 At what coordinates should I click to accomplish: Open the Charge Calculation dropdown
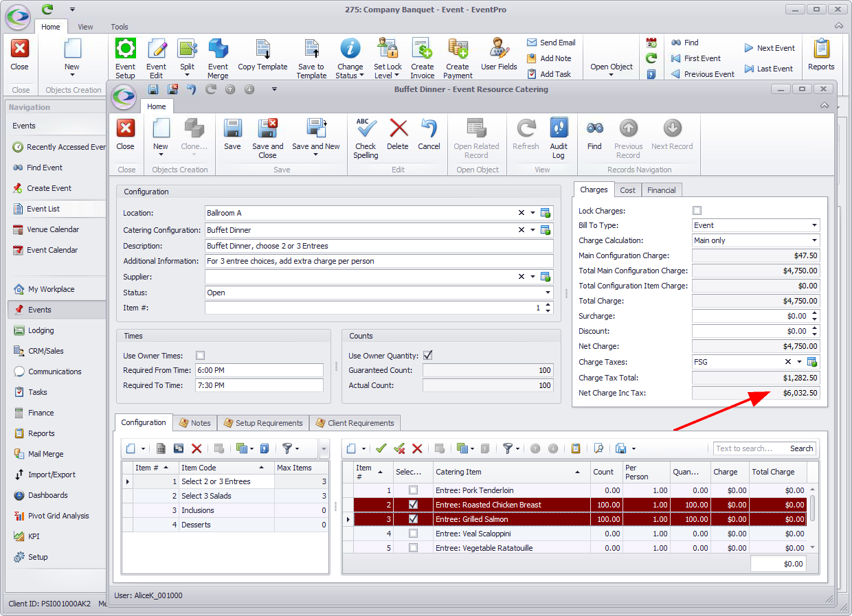814,240
